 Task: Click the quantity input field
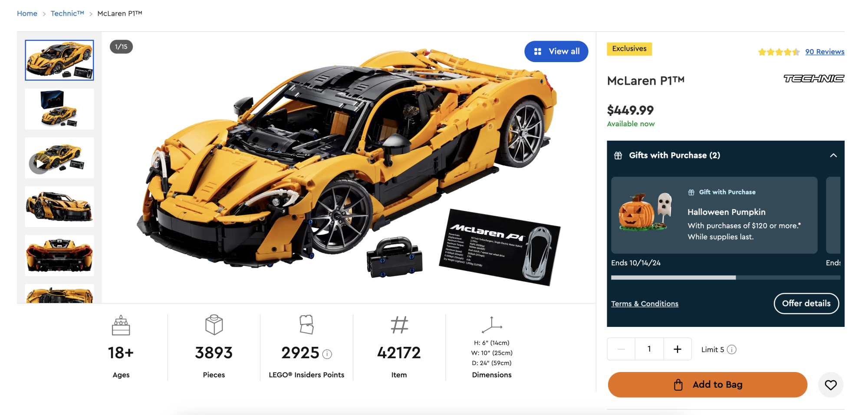click(x=649, y=349)
